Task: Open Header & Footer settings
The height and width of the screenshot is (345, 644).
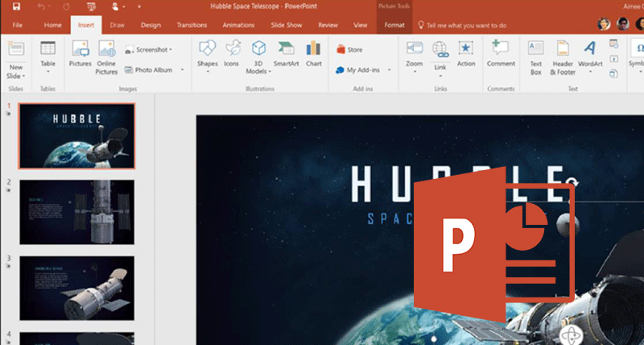Action: pyautogui.click(x=563, y=55)
